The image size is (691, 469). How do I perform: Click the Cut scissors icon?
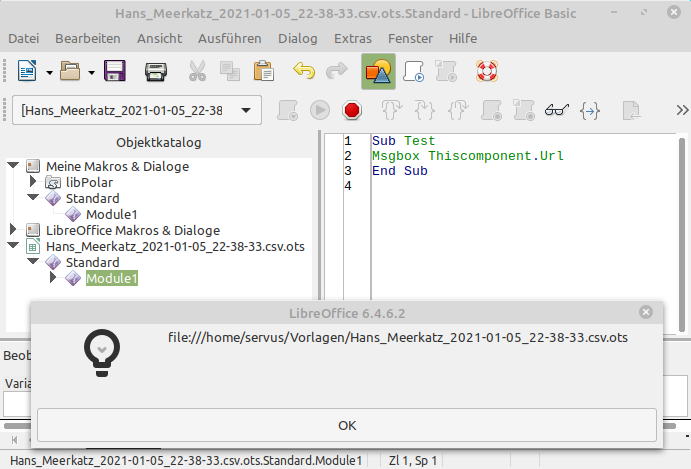(197, 71)
